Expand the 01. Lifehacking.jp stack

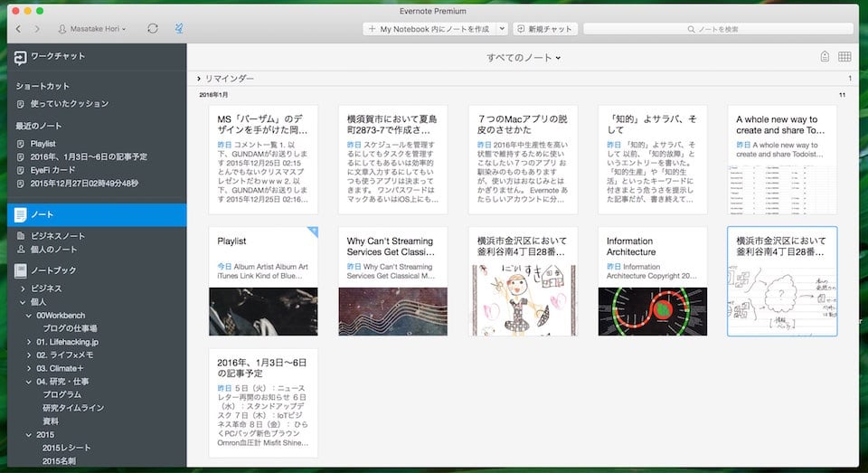(x=29, y=342)
